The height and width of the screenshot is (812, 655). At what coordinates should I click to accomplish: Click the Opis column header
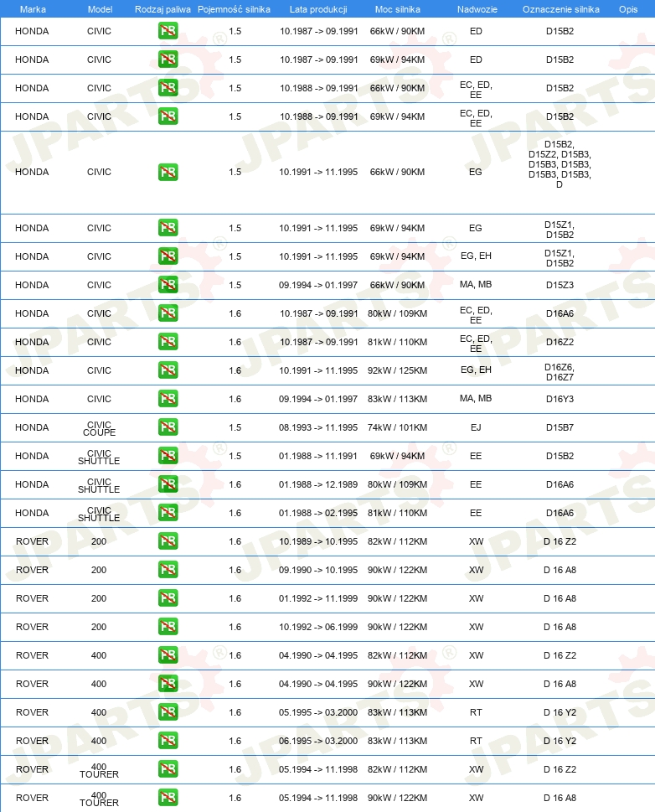coord(628,9)
